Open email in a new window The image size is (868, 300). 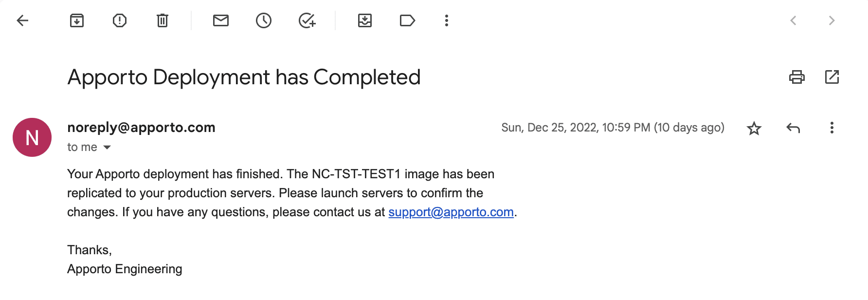coord(832,77)
